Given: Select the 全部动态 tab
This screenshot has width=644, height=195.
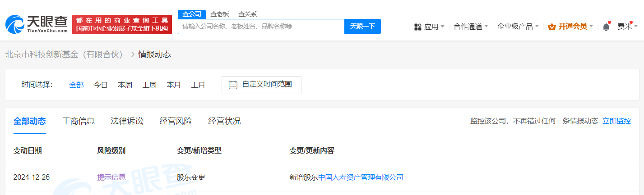Looking at the screenshot, I should tap(30, 121).
